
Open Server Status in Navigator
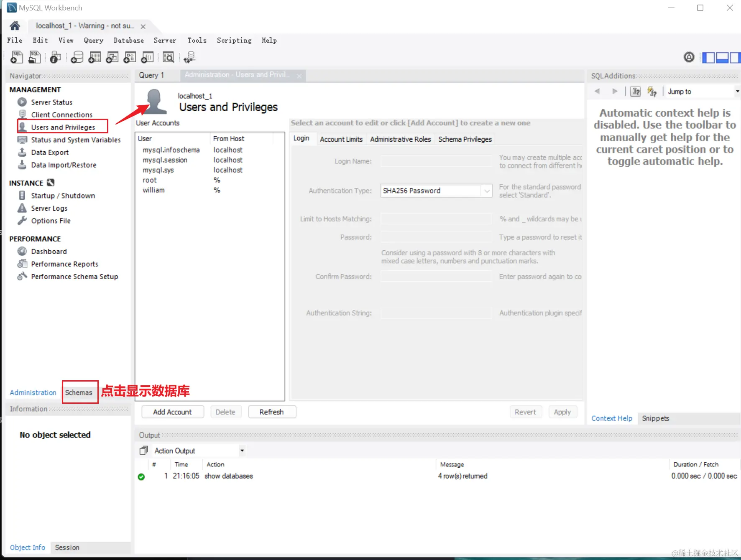click(x=52, y=102)
